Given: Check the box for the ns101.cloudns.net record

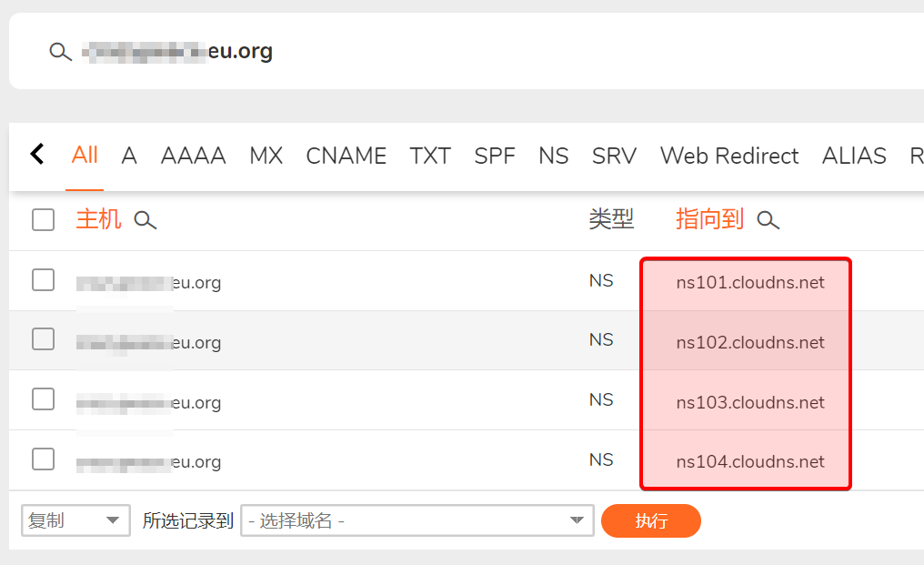Looking at the screenshot, I should point(43,280).
